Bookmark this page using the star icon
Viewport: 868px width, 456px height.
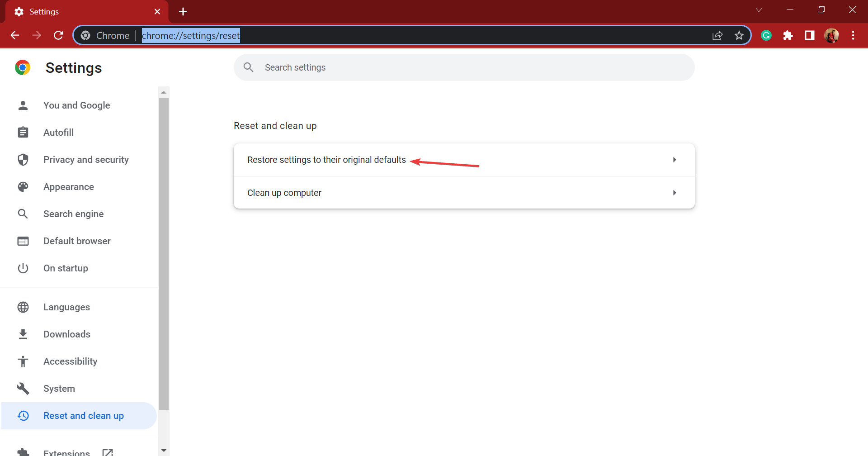(739, 35)
